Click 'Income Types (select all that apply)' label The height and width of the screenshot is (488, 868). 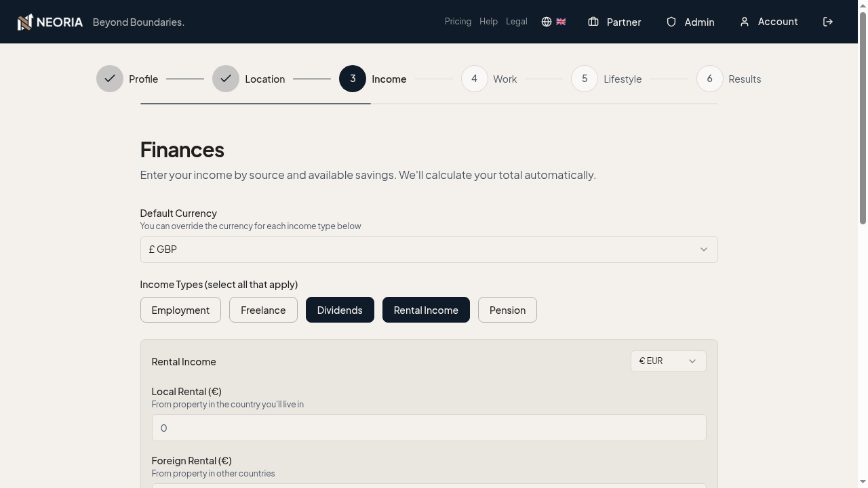click(x=219, y=285)
